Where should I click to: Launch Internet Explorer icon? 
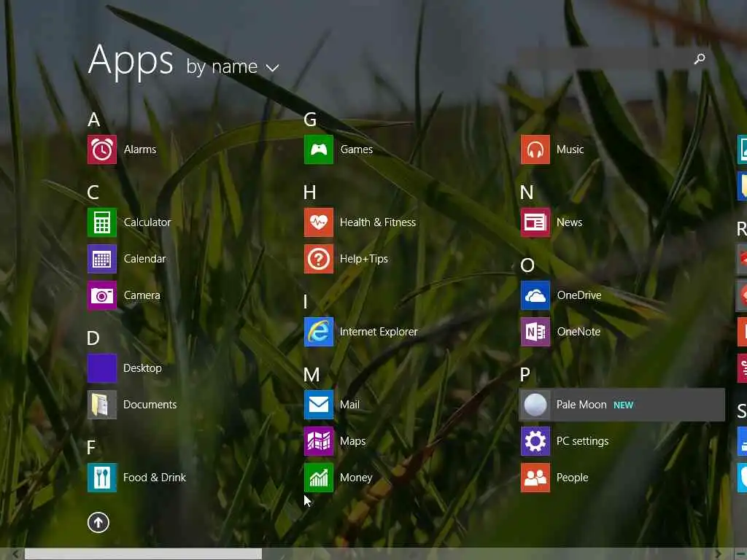coord(319,332)
